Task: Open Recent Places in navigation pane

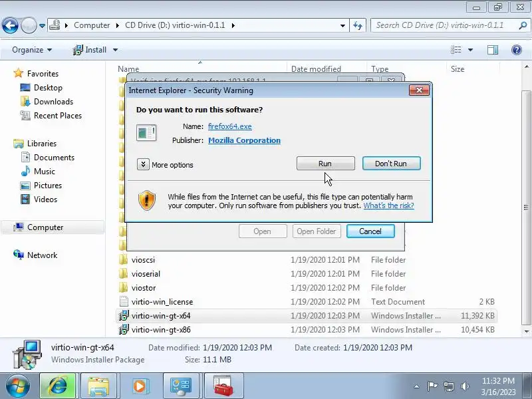Action: coord(58,115)
